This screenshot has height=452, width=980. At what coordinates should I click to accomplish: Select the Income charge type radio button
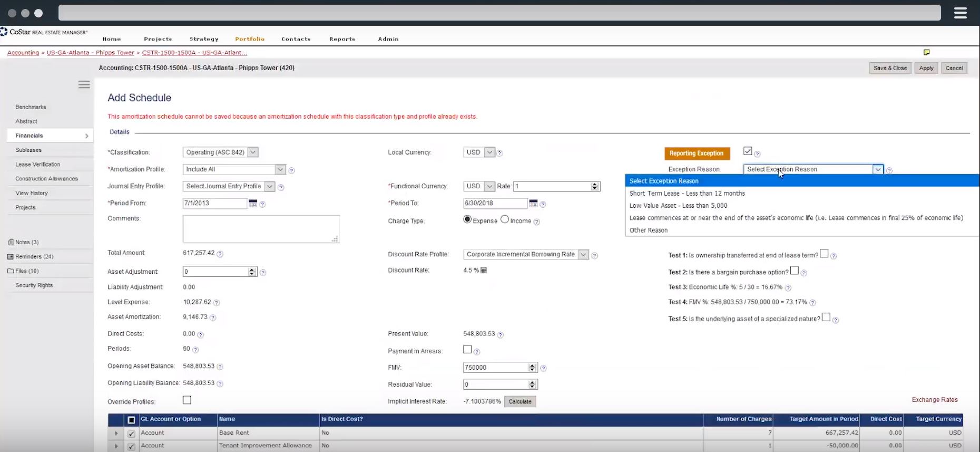505,219
